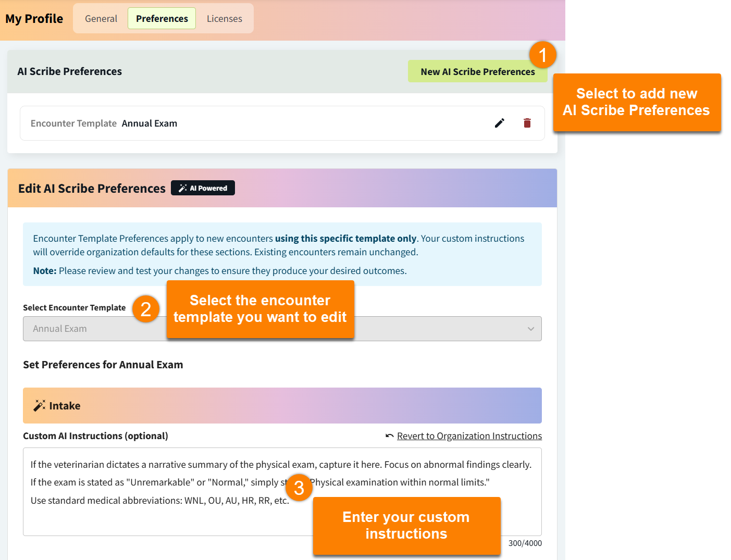The image size is (731, 560).
Task: Click into the Custom AI Instructions text area
Action: click(x=282, y=491)
